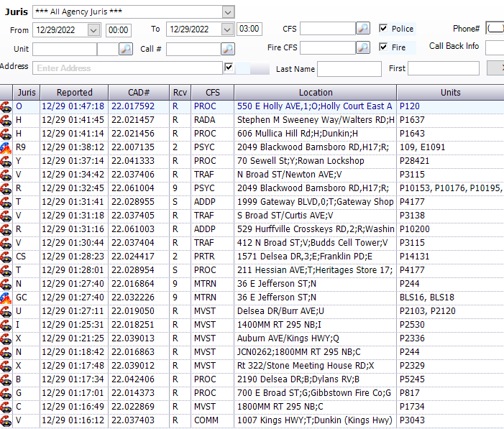504x429 pixels.
Task: Select CAD# 22.022869 cell
Action: (x=139, y=407)
